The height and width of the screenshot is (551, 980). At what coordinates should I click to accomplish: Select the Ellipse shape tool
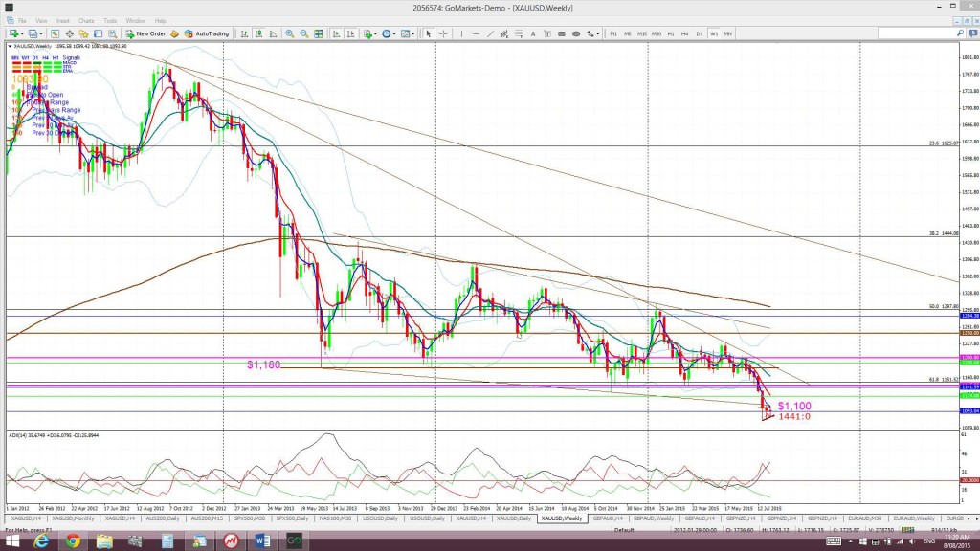pyautogui.click(x=576, y=33)
